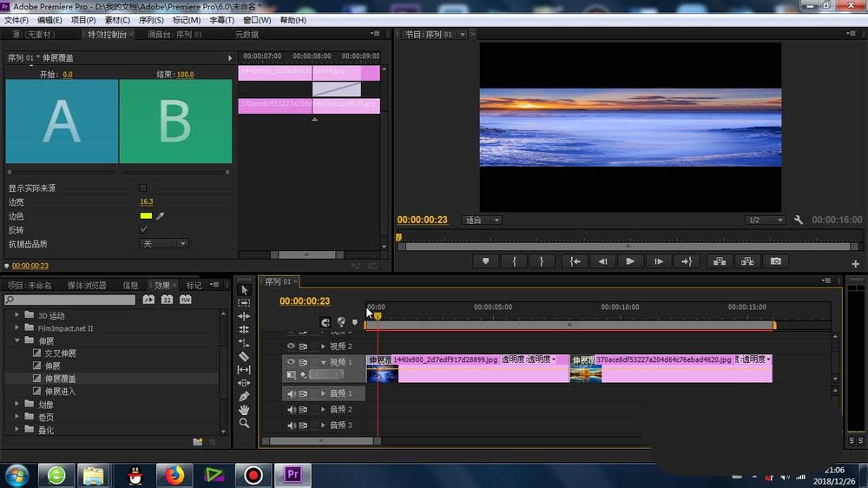
Task: Step back one frame
Action: pyautogui.click(x=602, y=261)
